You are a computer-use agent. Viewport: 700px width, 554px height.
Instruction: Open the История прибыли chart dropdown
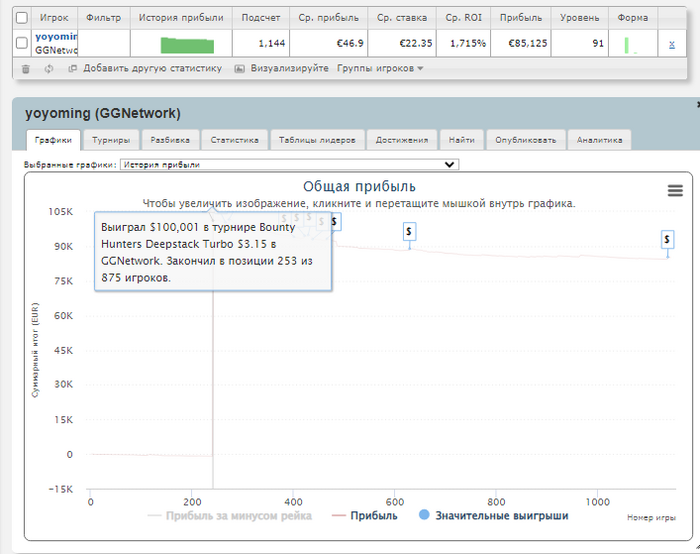pyautogui.click(x=289, y=165)
